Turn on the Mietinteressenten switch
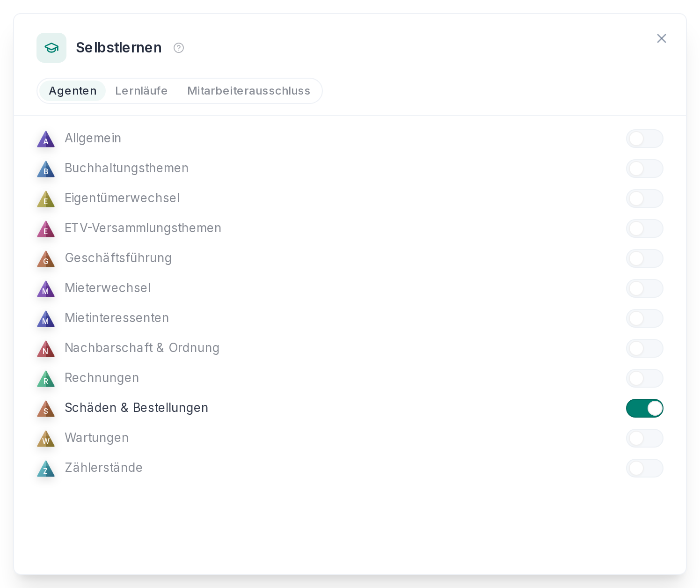This screenshot has width=700, height=588. coord(645,318)
